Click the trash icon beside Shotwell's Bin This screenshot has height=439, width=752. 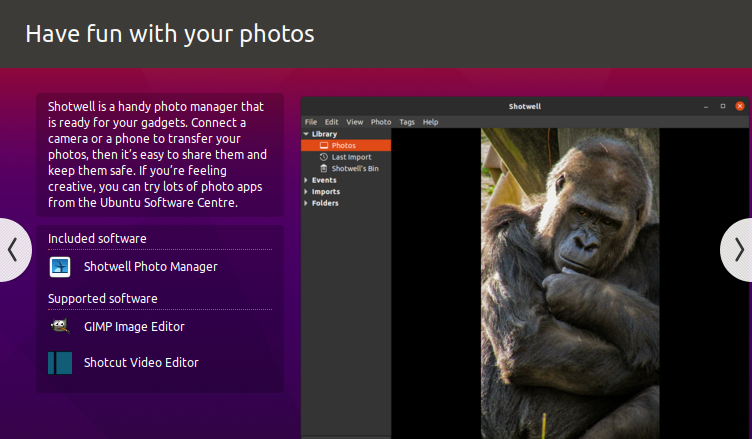point(323,169)
